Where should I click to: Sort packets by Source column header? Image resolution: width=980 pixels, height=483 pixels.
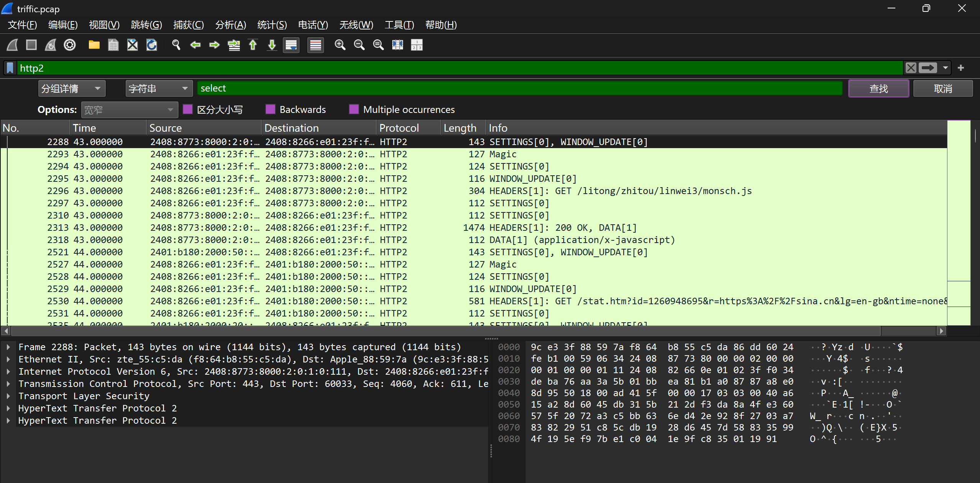204,128
